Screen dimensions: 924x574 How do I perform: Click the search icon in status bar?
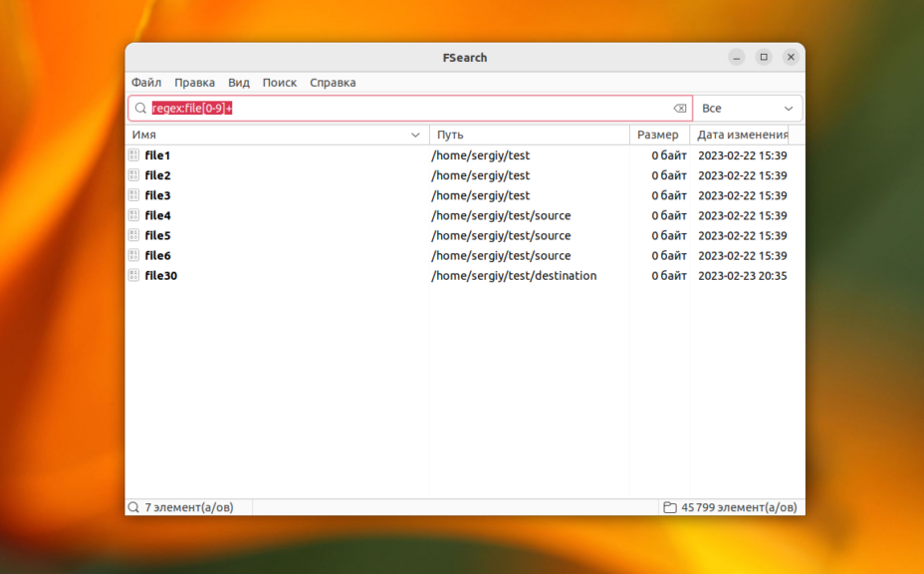(x=133, y=507)
